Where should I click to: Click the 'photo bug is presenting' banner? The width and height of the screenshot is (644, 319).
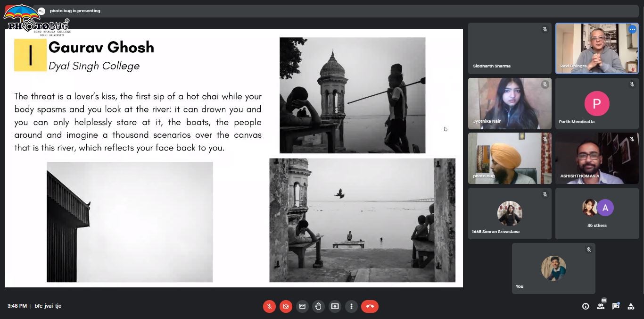(75, 11)
